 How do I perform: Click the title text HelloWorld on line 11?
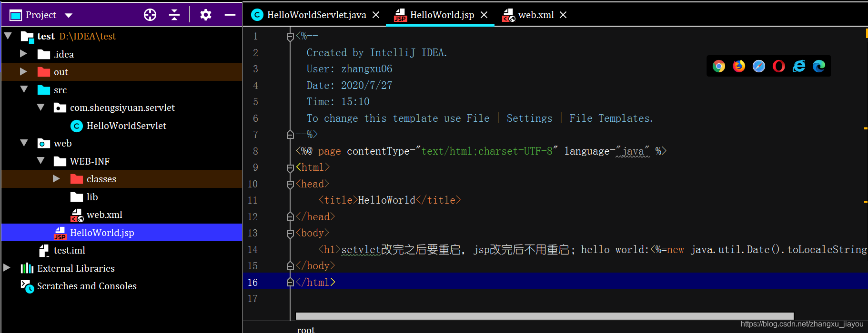pos(386,200)
